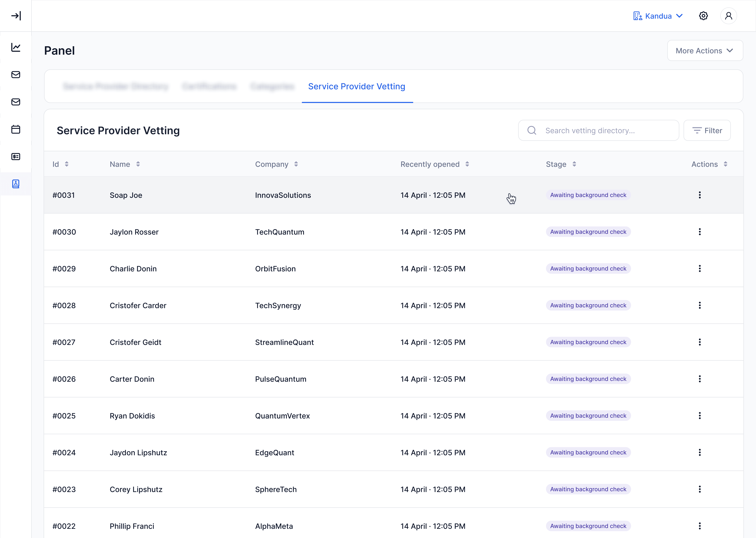756x538 pixels.
Task: Sort table by Id column
Action: pos(67,164)
